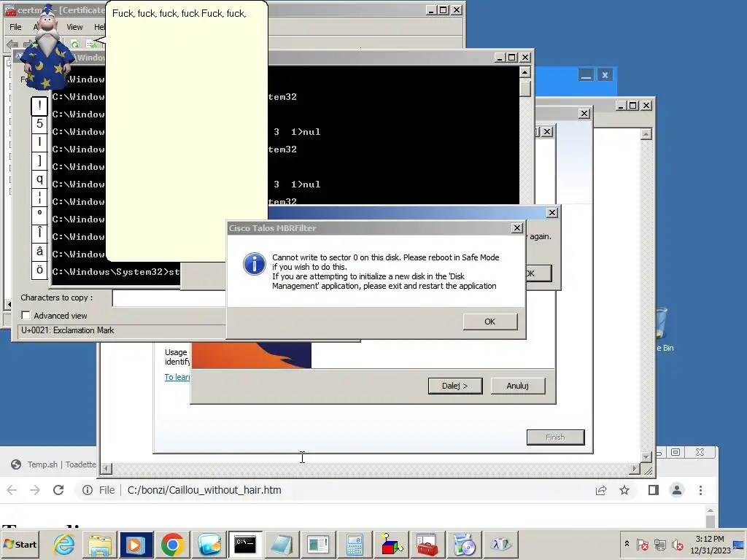Click the Recycle Bin desktop icon
Image resolution: width=747 pixels, height=560 pixels.
pyautogui.click(x=662, y=330)
